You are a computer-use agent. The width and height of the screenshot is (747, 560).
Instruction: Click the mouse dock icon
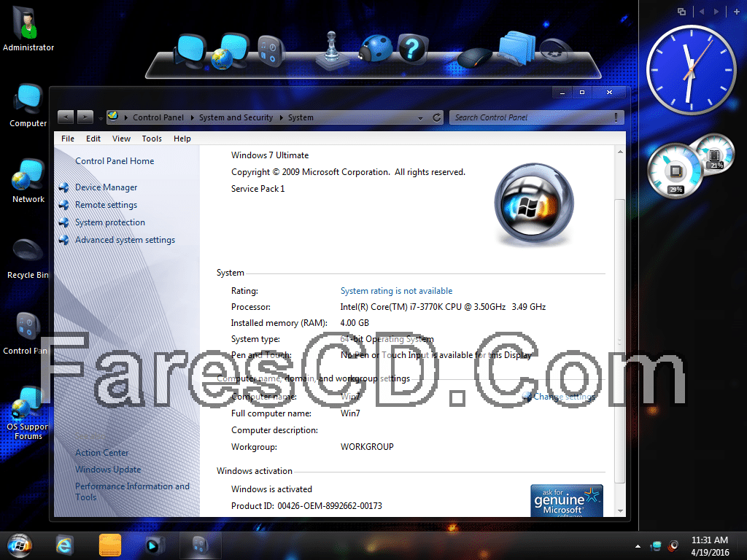474,57
